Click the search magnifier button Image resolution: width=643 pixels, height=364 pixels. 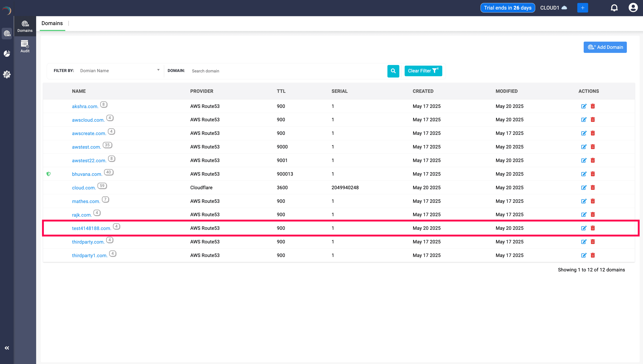[x=393, y=71]
